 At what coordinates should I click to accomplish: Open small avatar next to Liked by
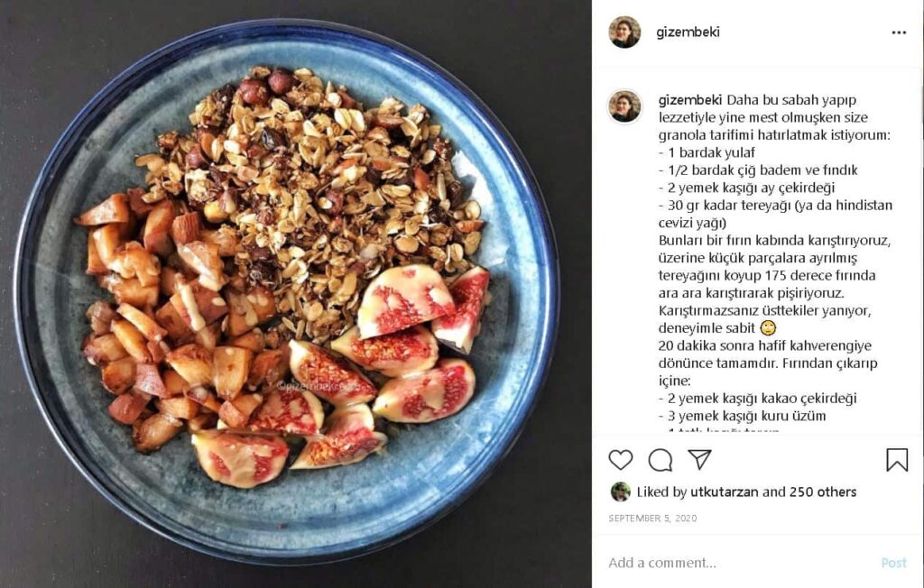pyautogui.click(x=620, y=492)
